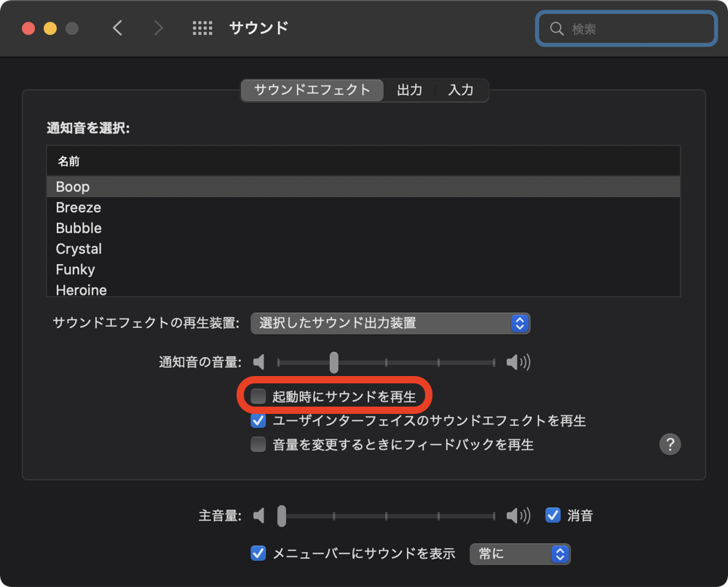Screen dimensions: 728x587
Task: Click loud speaker icon for 主音量
Action: [x=518, y=516]
